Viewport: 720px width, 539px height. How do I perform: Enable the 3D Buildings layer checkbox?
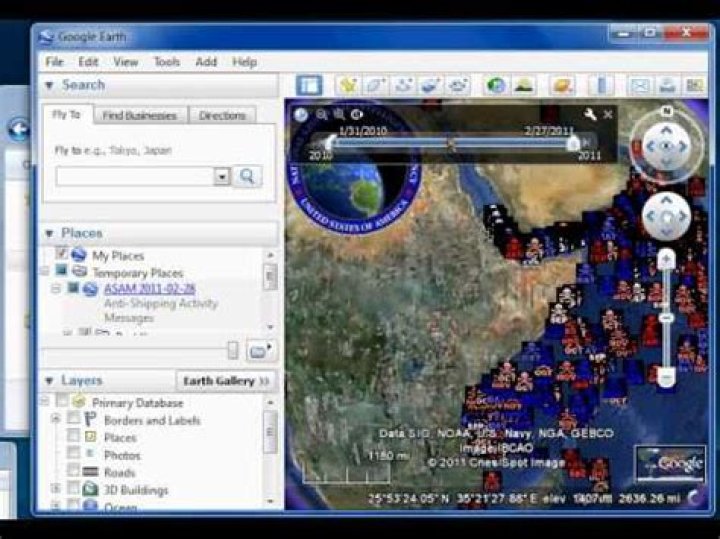[x=73, y=488]
